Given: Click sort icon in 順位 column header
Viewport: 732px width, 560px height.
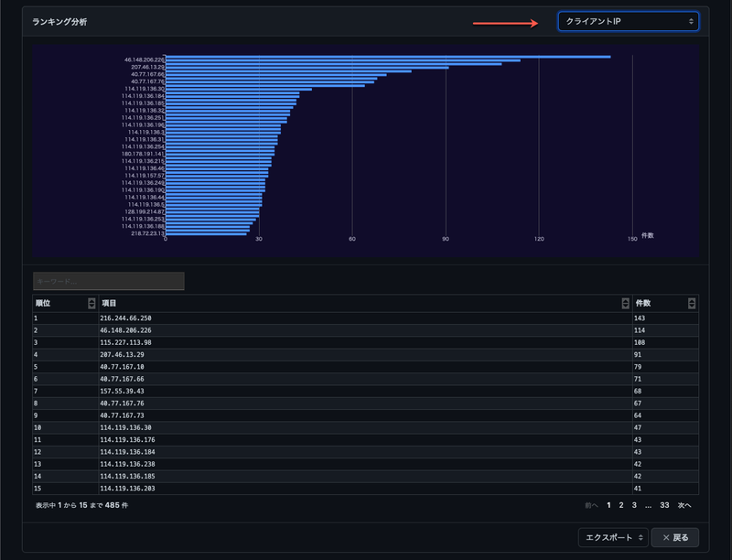Looking at the screenshot, I should pos(91,303).
